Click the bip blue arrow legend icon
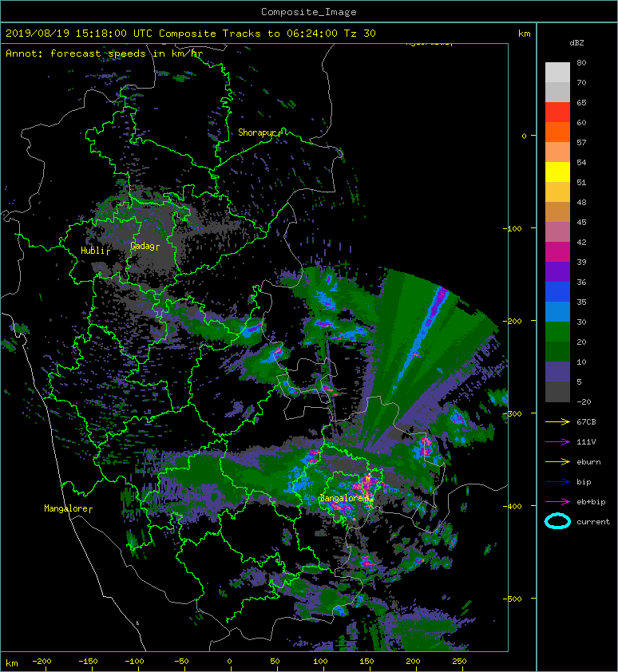 (557, 482)
